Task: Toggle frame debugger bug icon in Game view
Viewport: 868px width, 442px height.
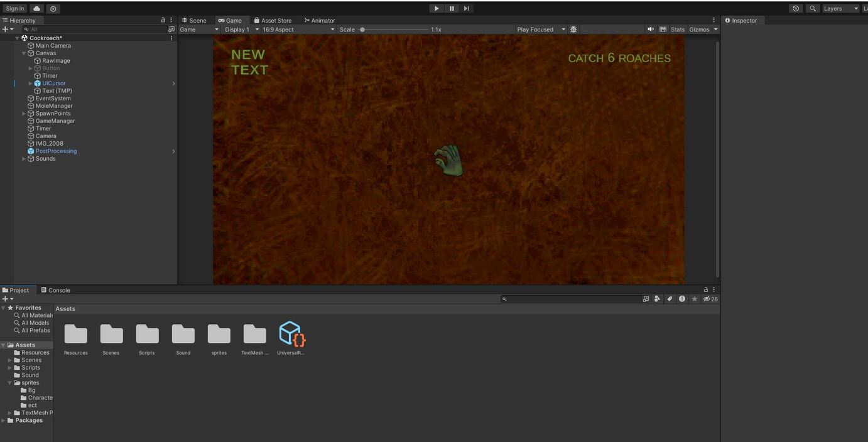Action: 573,30
